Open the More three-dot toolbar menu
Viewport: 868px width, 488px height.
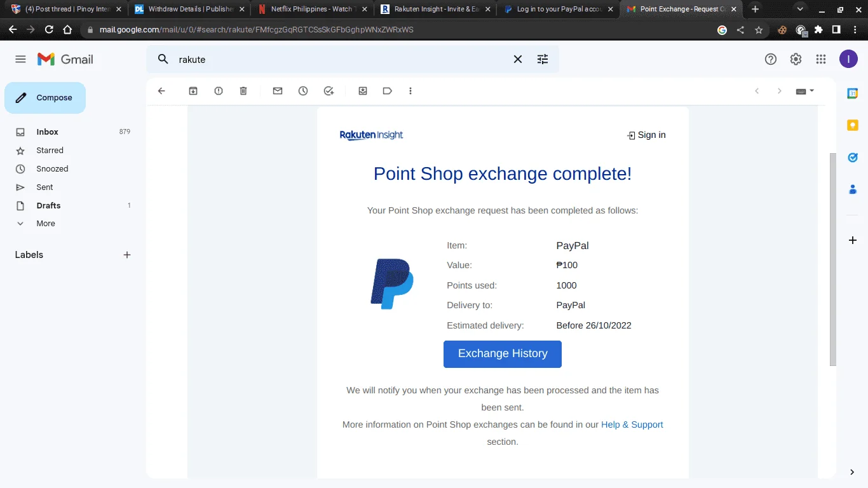coord(410,91)
